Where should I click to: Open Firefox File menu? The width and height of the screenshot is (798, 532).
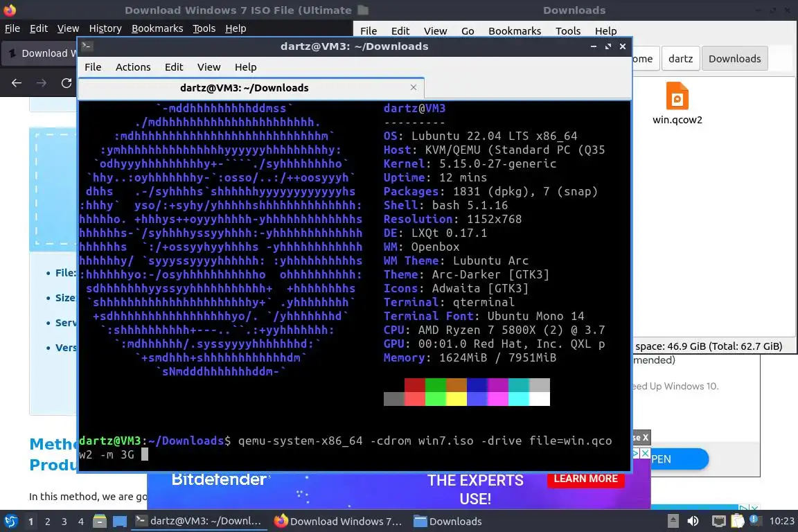(x=12, y=28)
